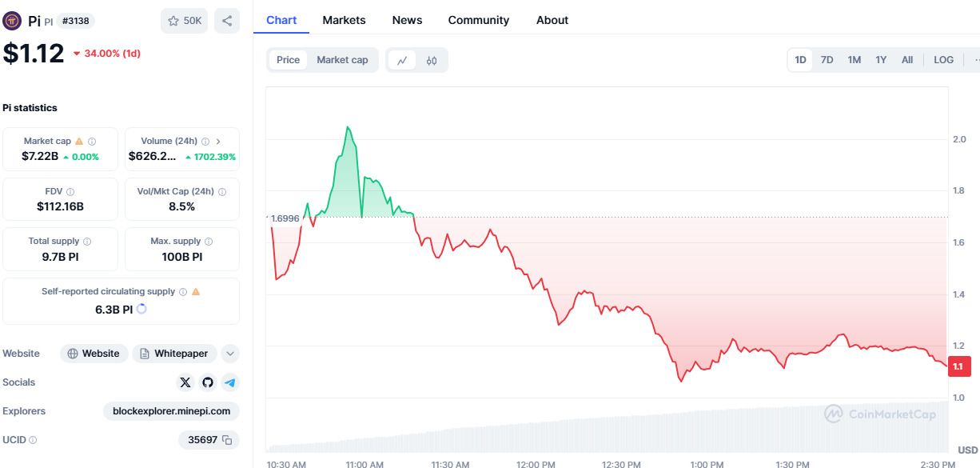Click the circulating supply progress ring
This screenshot has height=468, width=980.
click(141, 309)
